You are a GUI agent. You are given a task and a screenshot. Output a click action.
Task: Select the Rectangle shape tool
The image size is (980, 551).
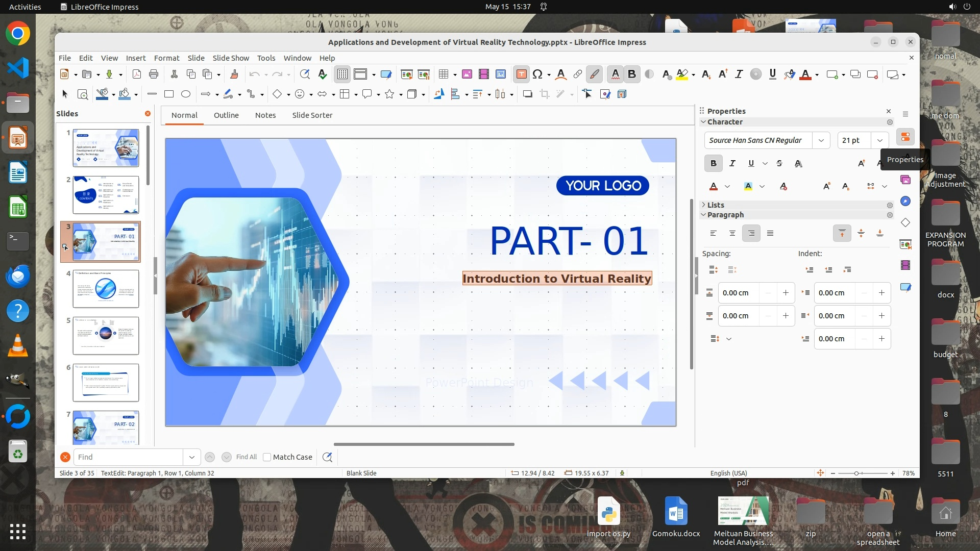169,94
